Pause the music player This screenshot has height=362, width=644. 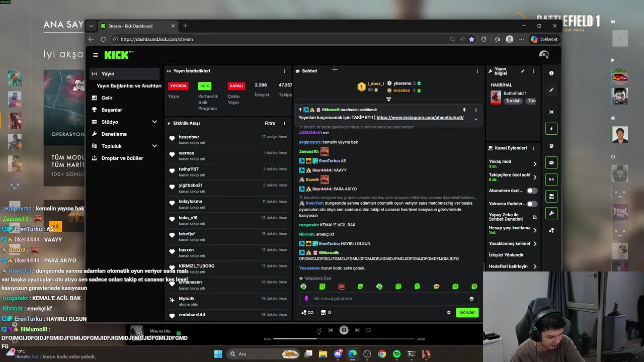(344, 330)
